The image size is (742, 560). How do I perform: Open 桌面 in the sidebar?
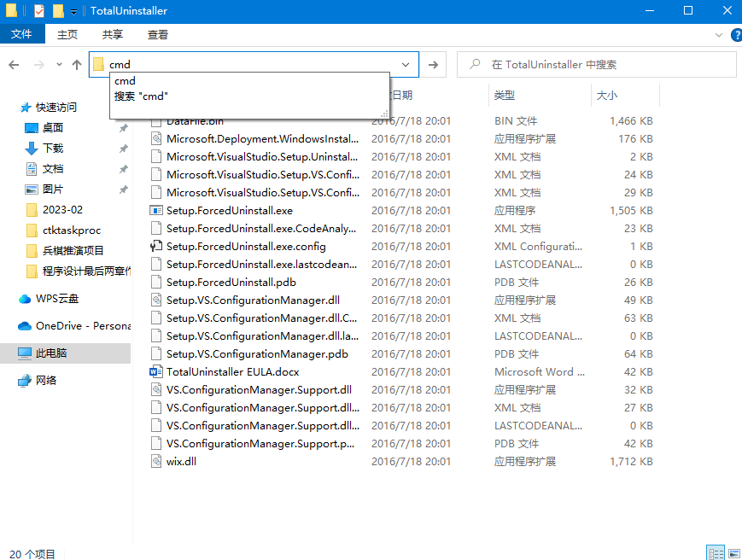[x=53, y=128]
